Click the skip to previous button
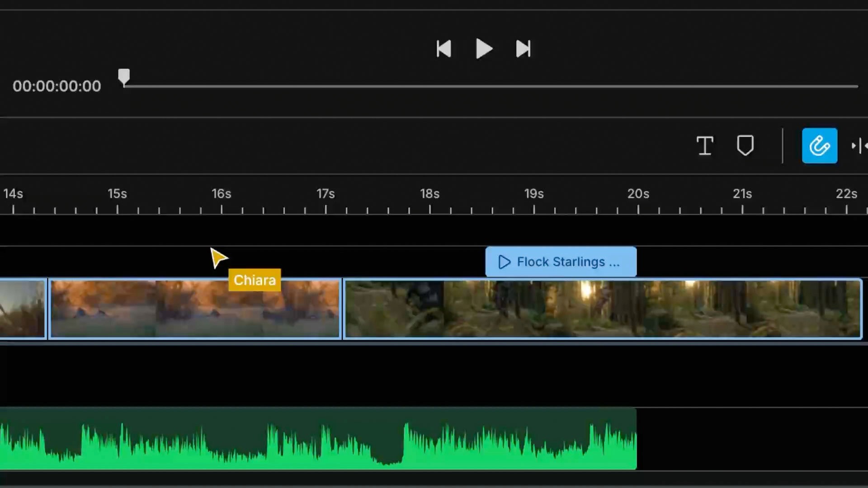The height and width of the screenshot is (488, 868). point(443,49)
